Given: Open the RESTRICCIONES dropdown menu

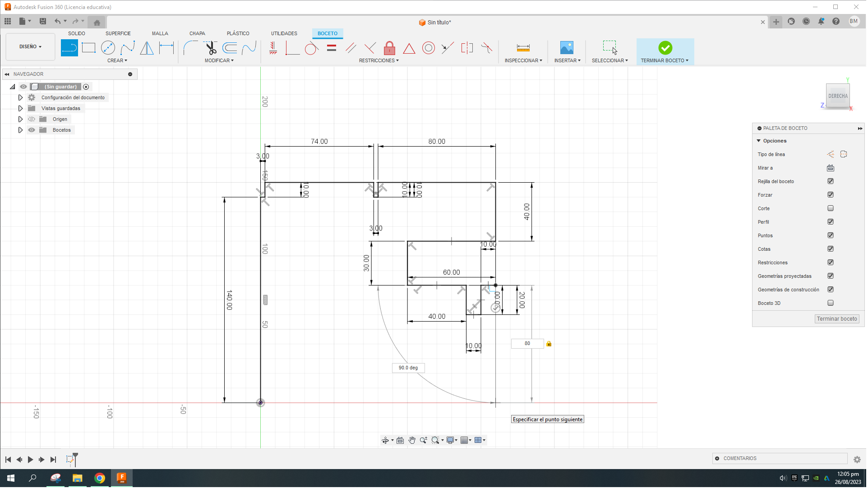Looking at the screenshot, I should [x=379, y=60].
